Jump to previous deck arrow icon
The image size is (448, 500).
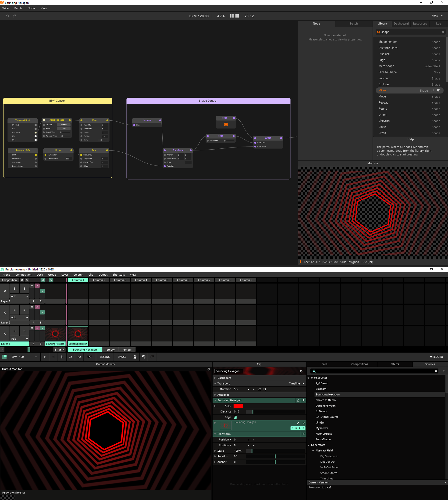(60, 349)
